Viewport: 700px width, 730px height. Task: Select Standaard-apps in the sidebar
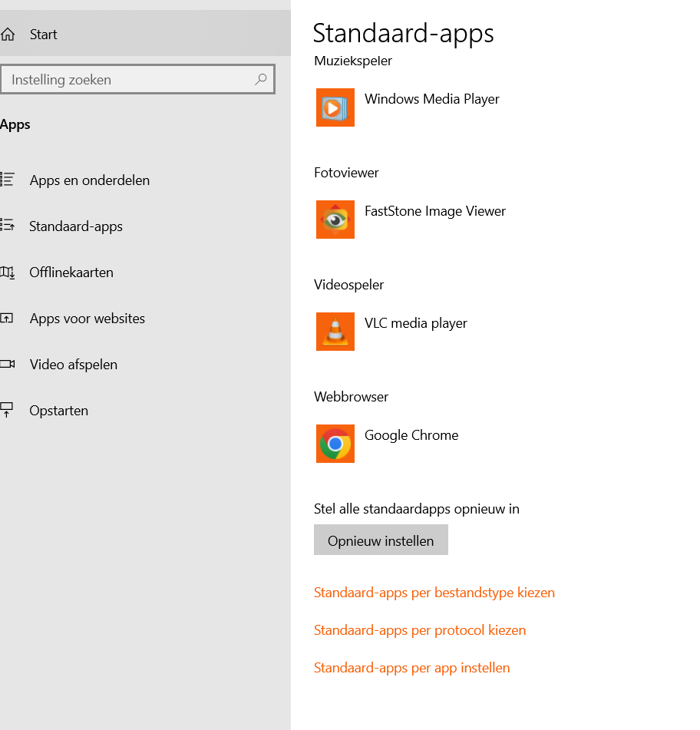coord(76,226)
